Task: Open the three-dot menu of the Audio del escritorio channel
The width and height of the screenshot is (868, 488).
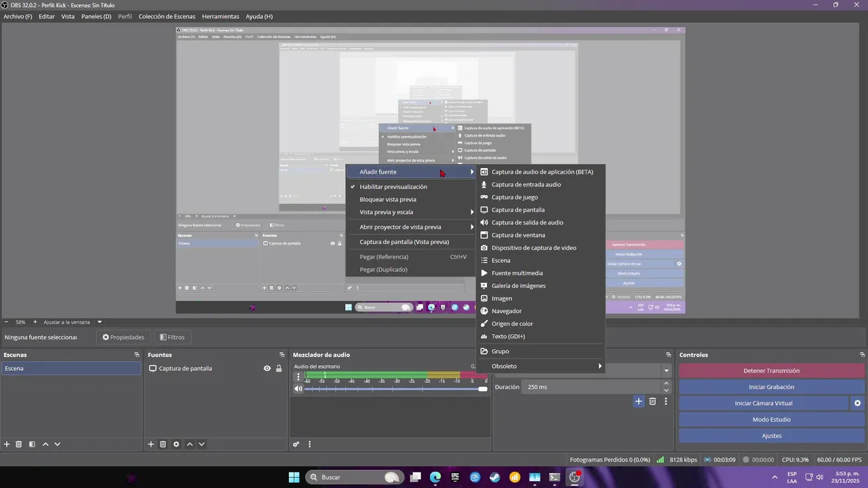Action: point(298,377)
